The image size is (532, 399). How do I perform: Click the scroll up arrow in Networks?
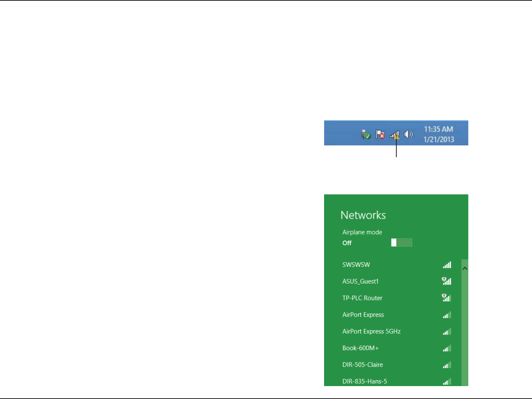click(465, 268)
